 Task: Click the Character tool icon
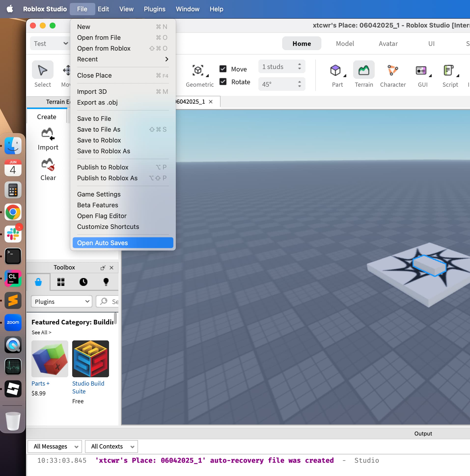[392, 70]
